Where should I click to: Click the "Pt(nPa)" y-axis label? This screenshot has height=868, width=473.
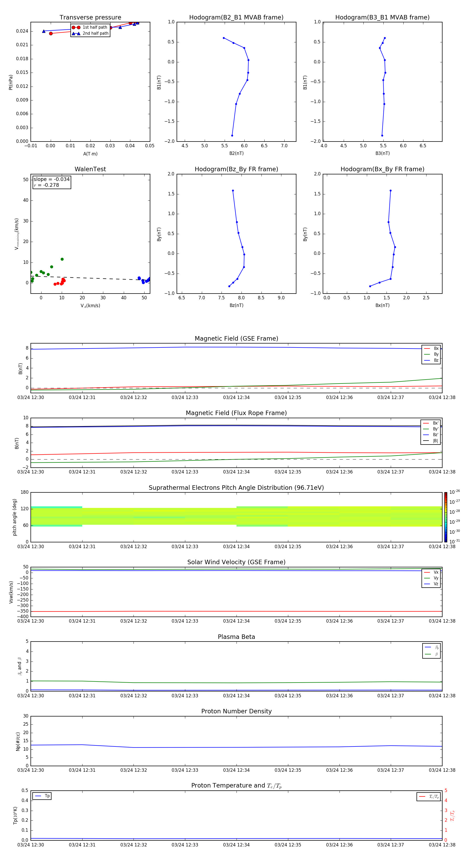click(11, 82)
